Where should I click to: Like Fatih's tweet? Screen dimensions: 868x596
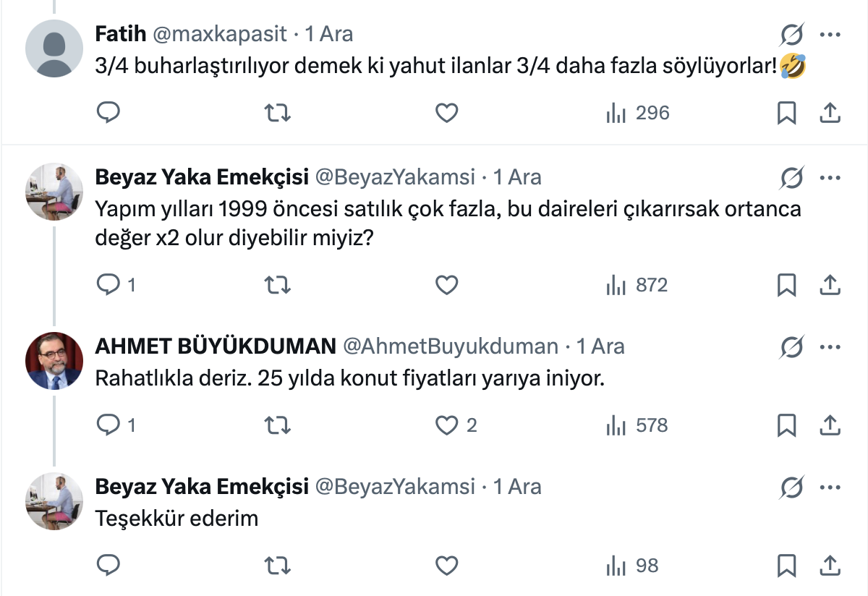[447, 113]
